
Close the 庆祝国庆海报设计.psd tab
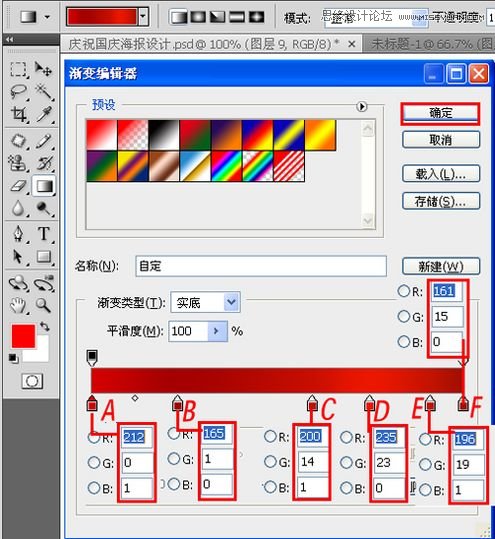tap(351, 44)
